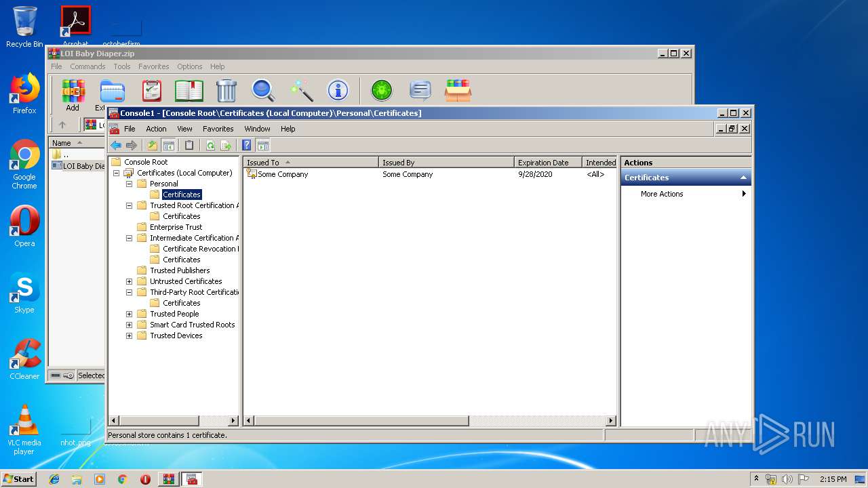Click the Test archive icon in WinRAR
868x488 pixels.
[152, 90]
